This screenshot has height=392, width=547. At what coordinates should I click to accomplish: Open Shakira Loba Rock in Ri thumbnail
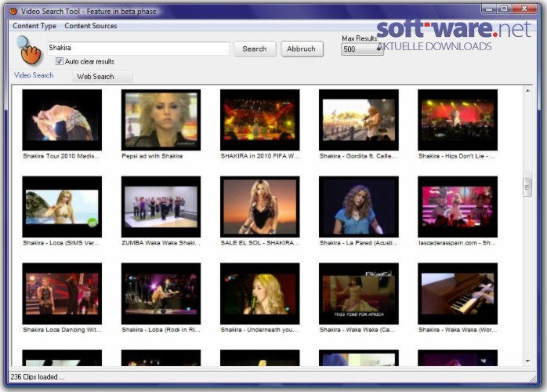click(x=161, y=293)
